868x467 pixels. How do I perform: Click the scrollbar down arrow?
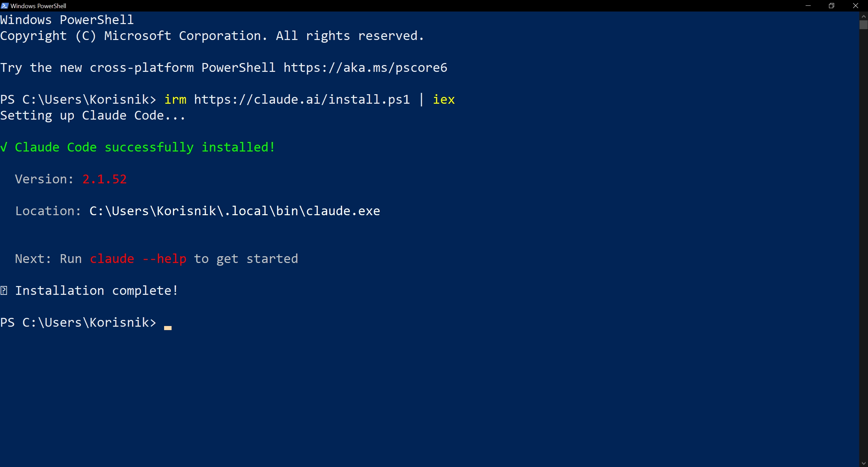click(863, 463)
